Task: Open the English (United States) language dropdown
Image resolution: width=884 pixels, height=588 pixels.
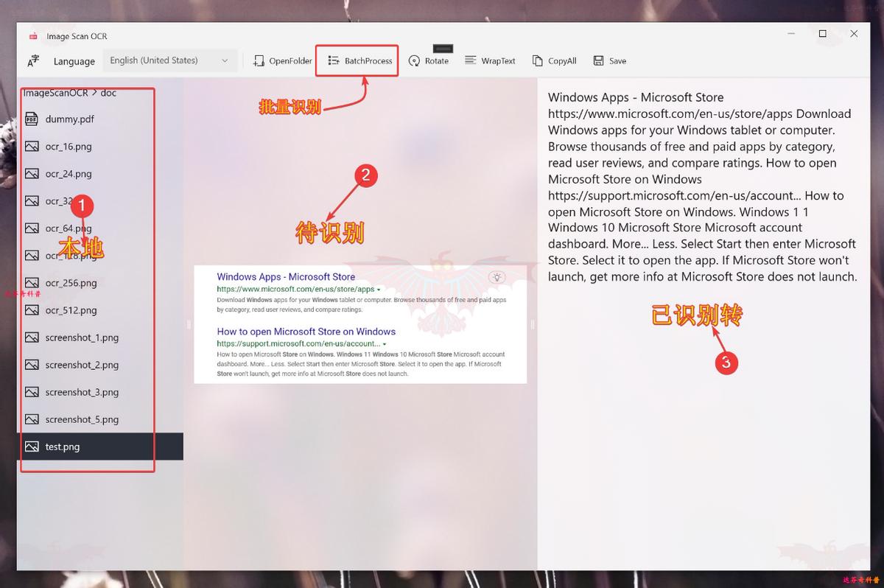Action: click(169, 60)
